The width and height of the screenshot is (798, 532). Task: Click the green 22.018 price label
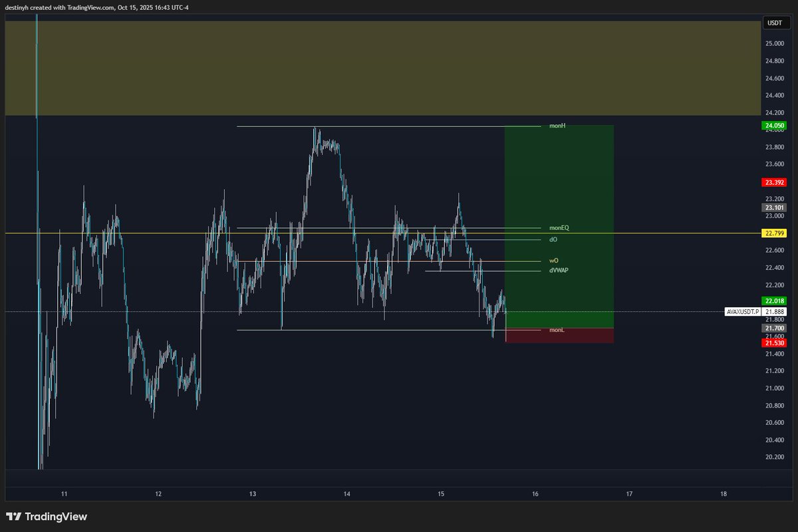pyautogui.click(x=775, y=301)
